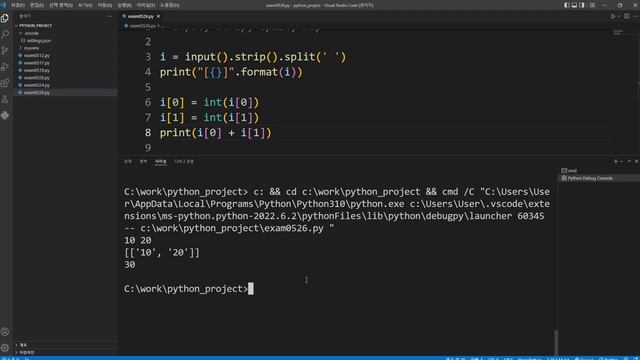The image size is (640, 360).
Task: Close the exam0526.py editor tab
Action: click(158, 16)
